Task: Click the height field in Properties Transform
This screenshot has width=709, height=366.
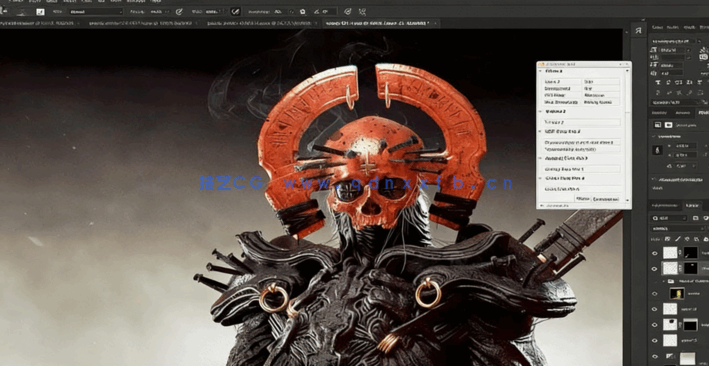Action: [686, 155]
